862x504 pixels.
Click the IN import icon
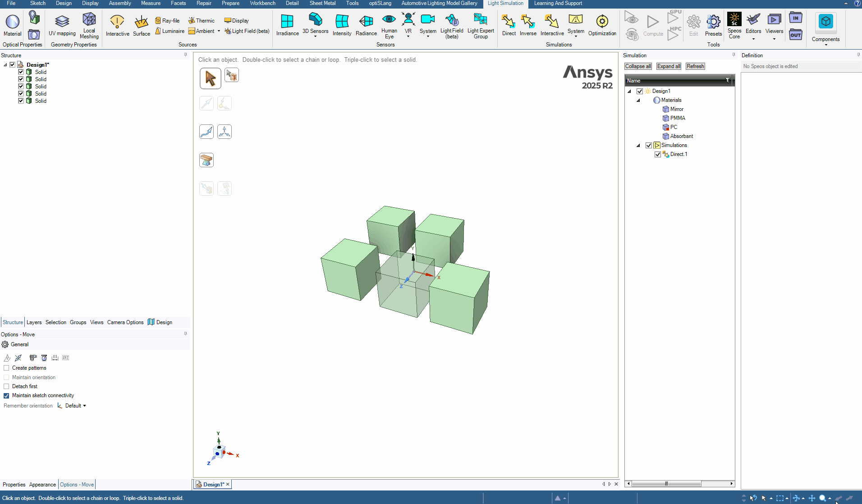(796, 18)
